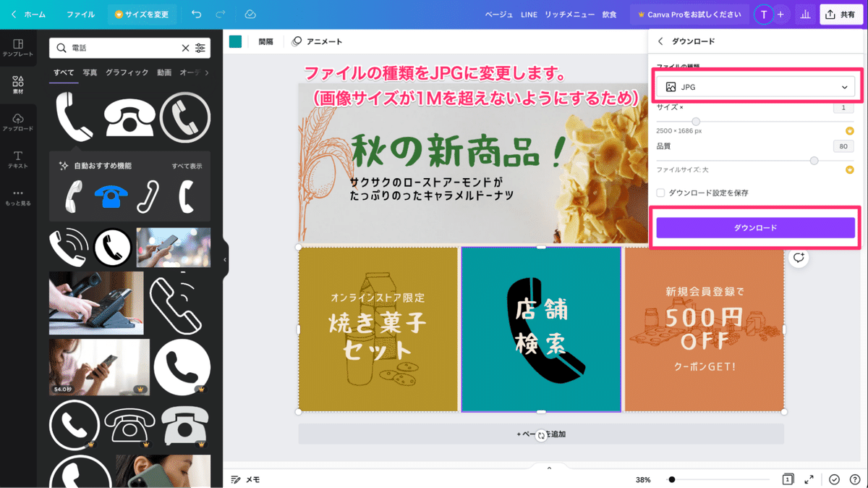Viewport: 868px width, 488px height.
Task: Choose the 54.0秒 phone video thumbnail
Action: click(99, 367)
